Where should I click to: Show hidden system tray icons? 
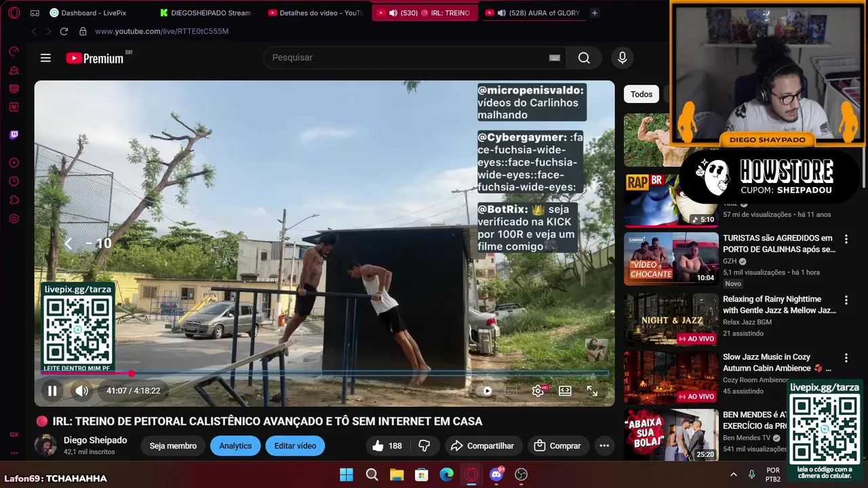click(733, 474)
